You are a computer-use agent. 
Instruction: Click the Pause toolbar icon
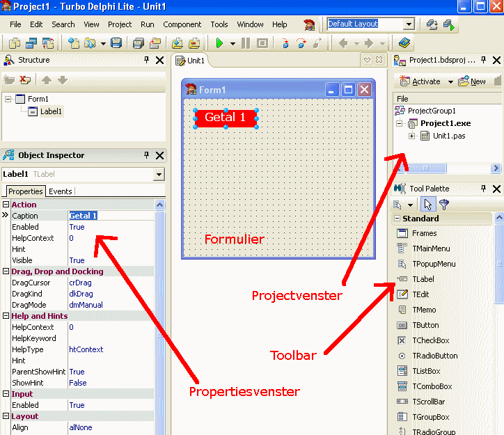point(246,43)
